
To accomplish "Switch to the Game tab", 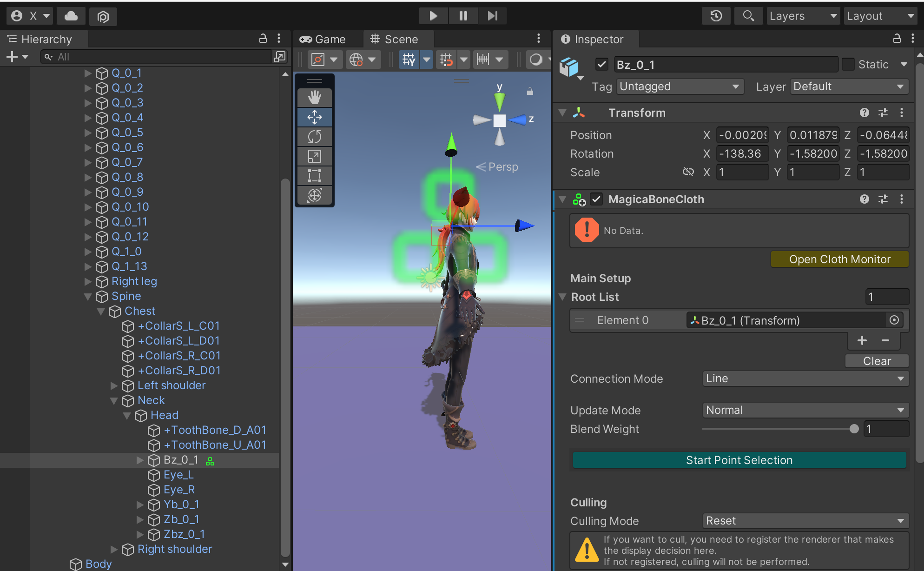I will click(323, 39).
